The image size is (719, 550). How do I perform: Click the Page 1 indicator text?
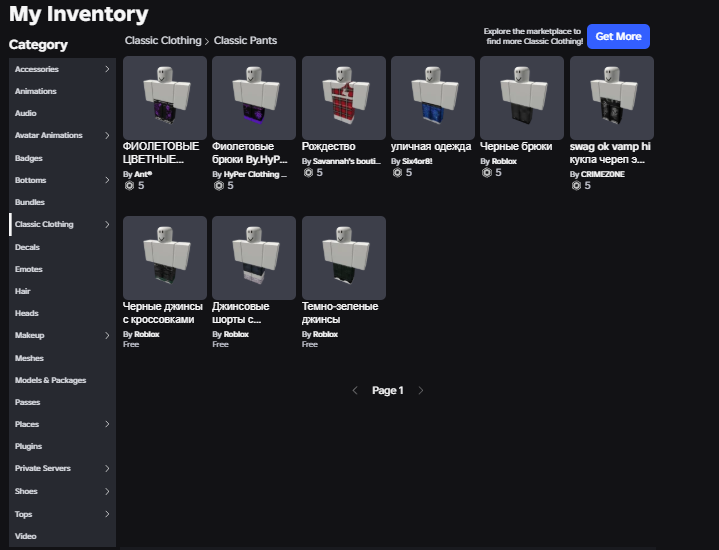387,390
